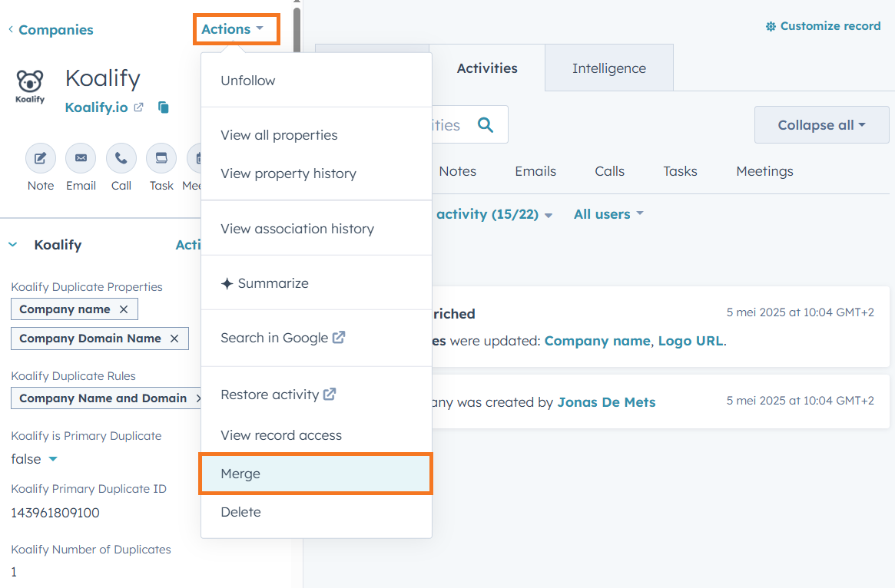
Task: Open the Koalify is Primary Duplicate dropdown
Action: pos(34,458)
